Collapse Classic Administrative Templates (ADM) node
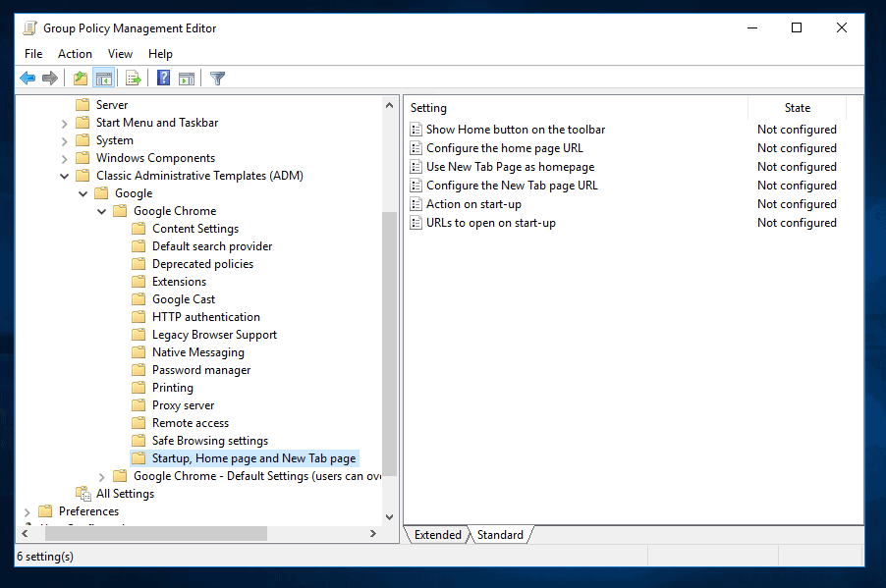The height and width of the screenshot is (588, 886). (65, 176)
